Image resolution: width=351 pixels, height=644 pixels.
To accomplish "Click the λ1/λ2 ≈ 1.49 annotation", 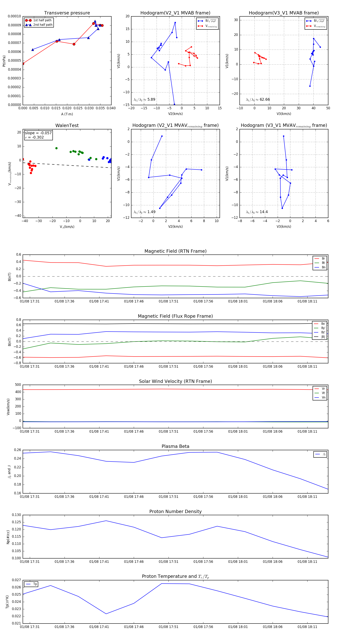I will coord(144,212).
